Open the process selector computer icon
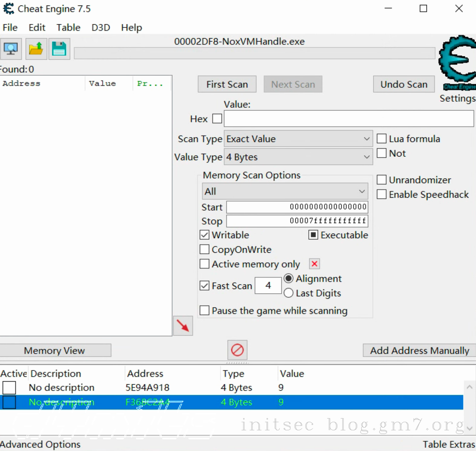Screen dimensions: 476x451 click(x=11, y=49)
